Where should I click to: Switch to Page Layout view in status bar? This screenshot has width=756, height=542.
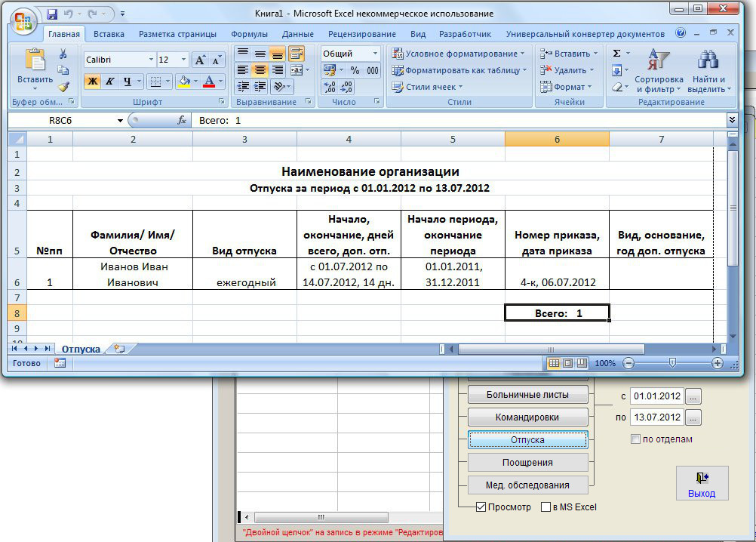pyautogui.click(x=568, y=363)
